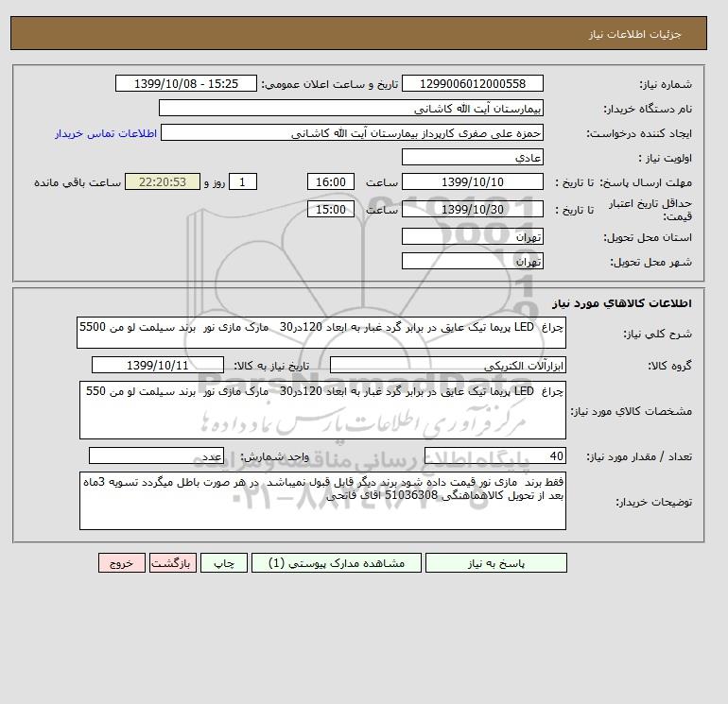Click the label حداقل تاریخ اعتبار قیمت
Viewport: 728px width, 704px height.
pos(650,209)
